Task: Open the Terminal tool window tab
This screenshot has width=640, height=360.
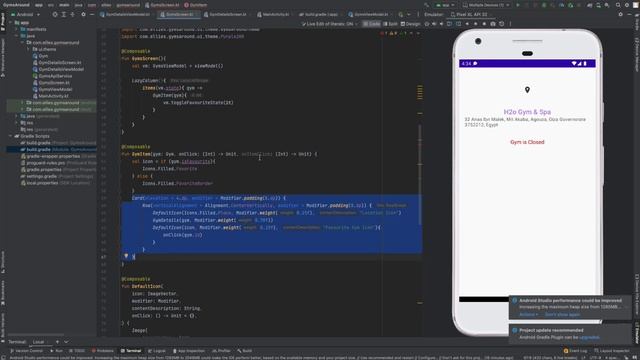Action: click(131, 351)
